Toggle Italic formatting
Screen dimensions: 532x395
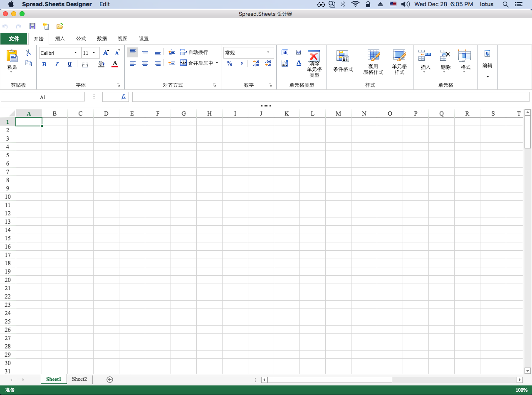pos(57,64)
